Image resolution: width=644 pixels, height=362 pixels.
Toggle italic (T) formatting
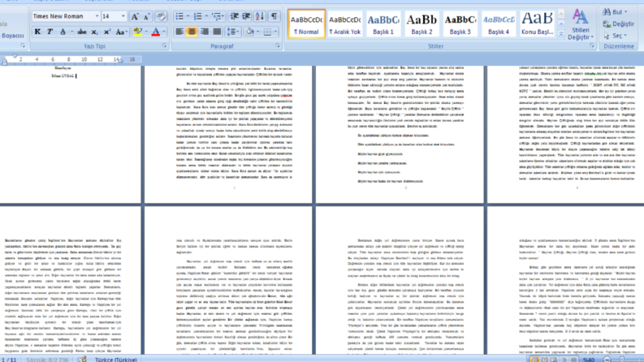click(x=50, y=32)
